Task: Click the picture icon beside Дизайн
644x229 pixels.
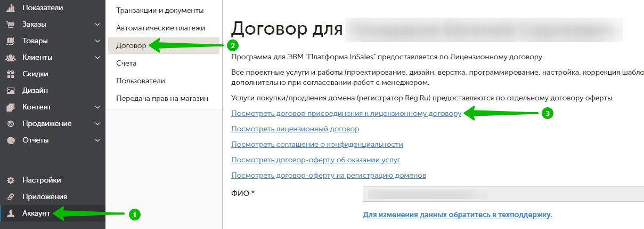Action: pyautogui.click(x=10, y=91)
